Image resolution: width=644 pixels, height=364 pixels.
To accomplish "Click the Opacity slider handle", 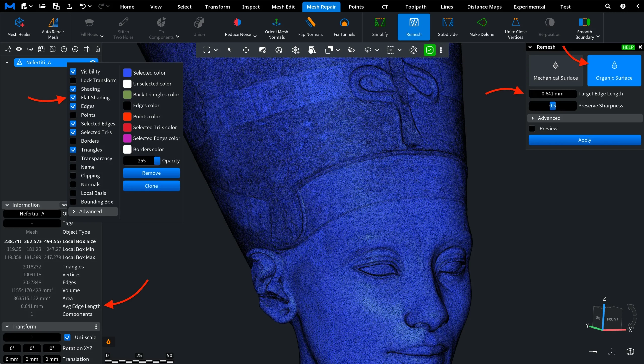I will coord(157,161).
